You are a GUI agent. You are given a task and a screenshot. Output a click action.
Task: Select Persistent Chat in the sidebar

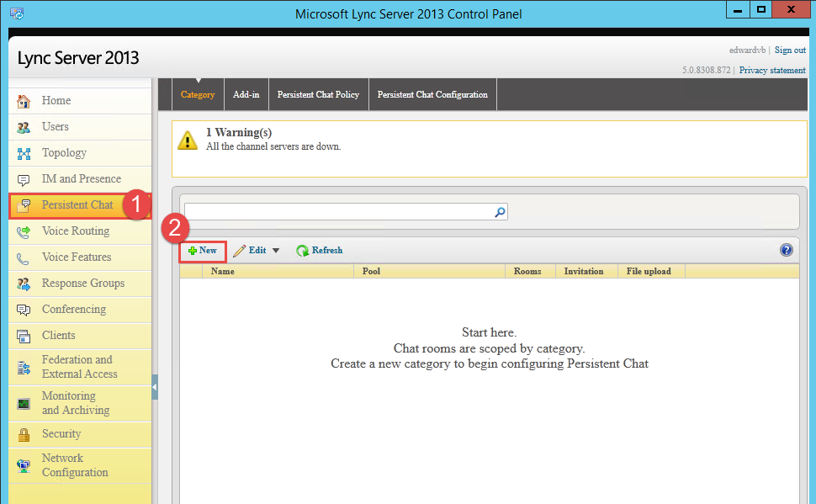tap(80, 205)
